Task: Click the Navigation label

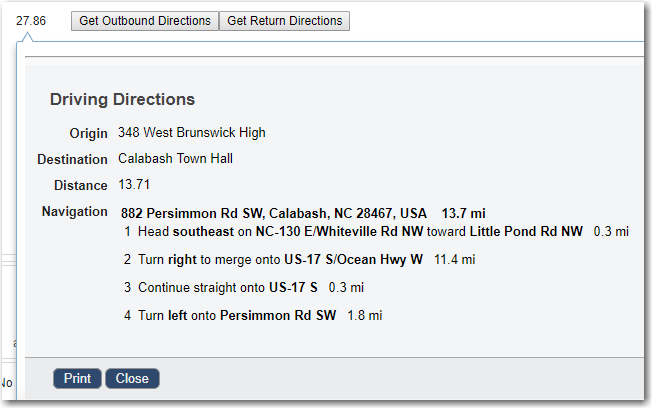Action: point(74,211)
